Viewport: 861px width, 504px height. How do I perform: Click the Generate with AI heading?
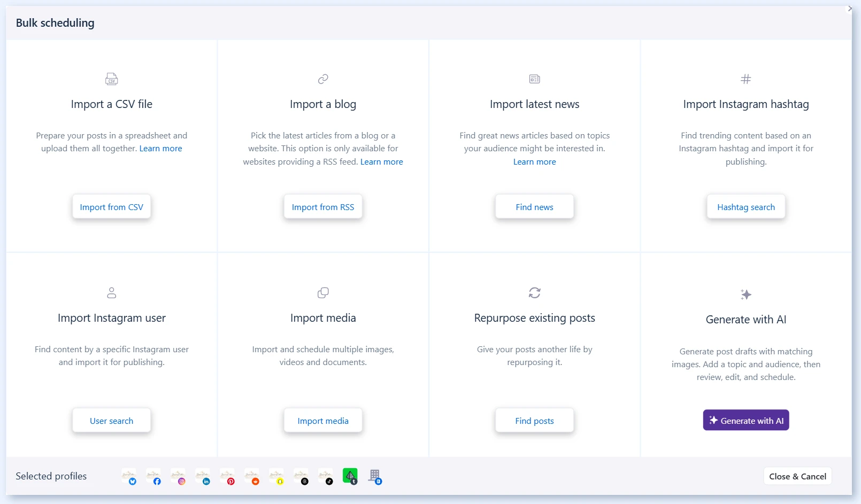tap(746, 320)
